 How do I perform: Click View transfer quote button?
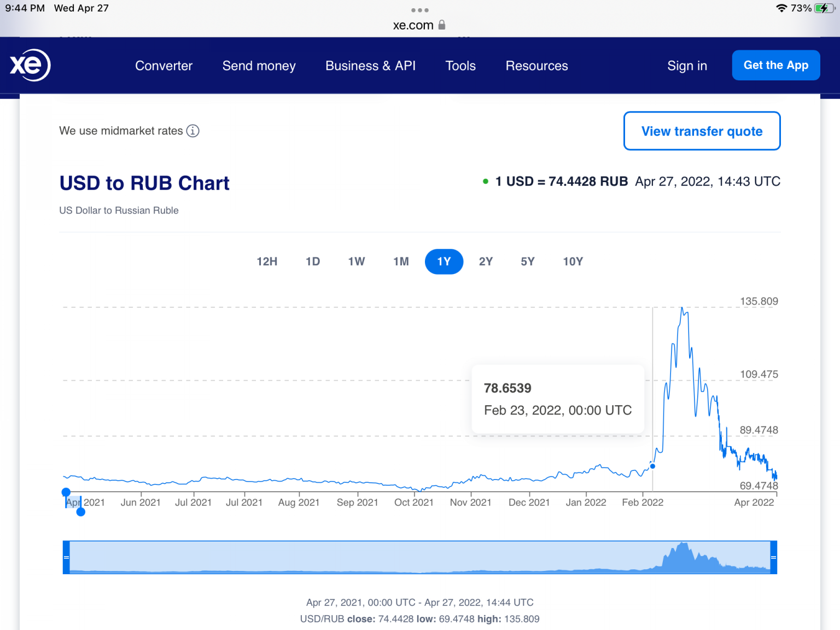702,131
